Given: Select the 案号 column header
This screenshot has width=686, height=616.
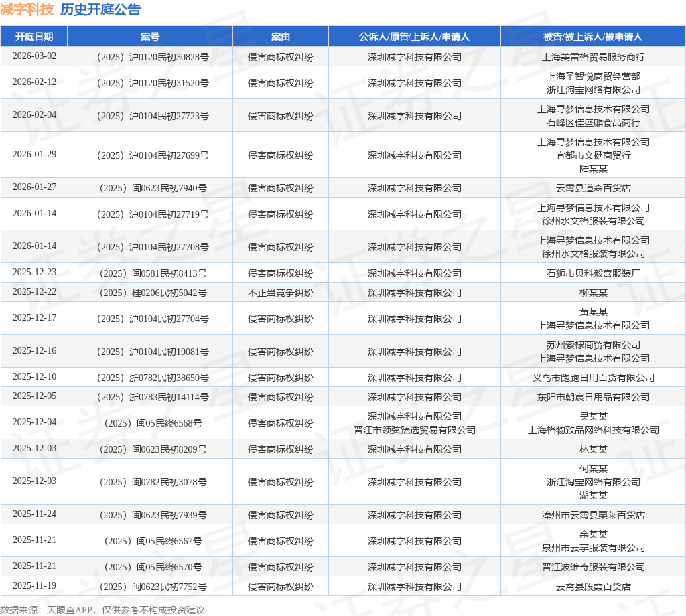Looking at the screenshot, I should [150, 37].
